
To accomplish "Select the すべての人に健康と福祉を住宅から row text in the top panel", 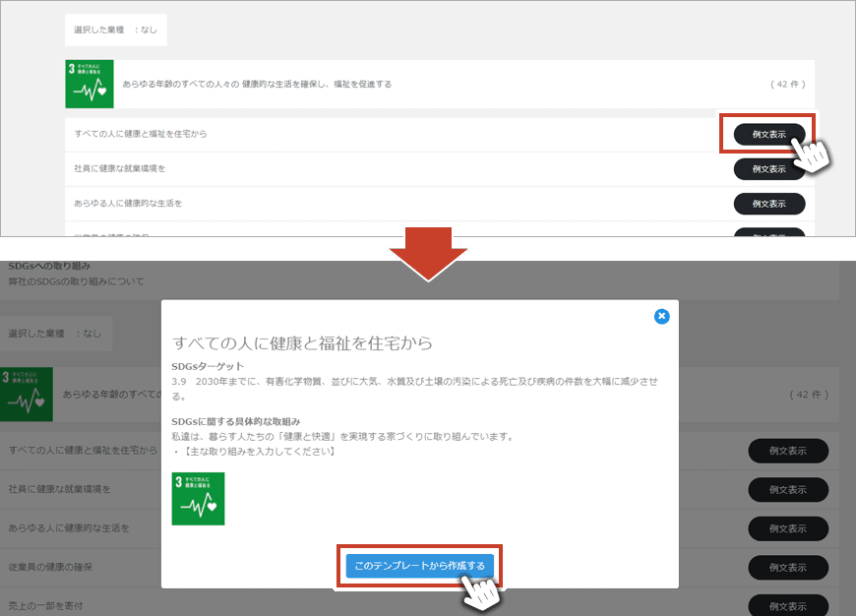I will 141,134.
